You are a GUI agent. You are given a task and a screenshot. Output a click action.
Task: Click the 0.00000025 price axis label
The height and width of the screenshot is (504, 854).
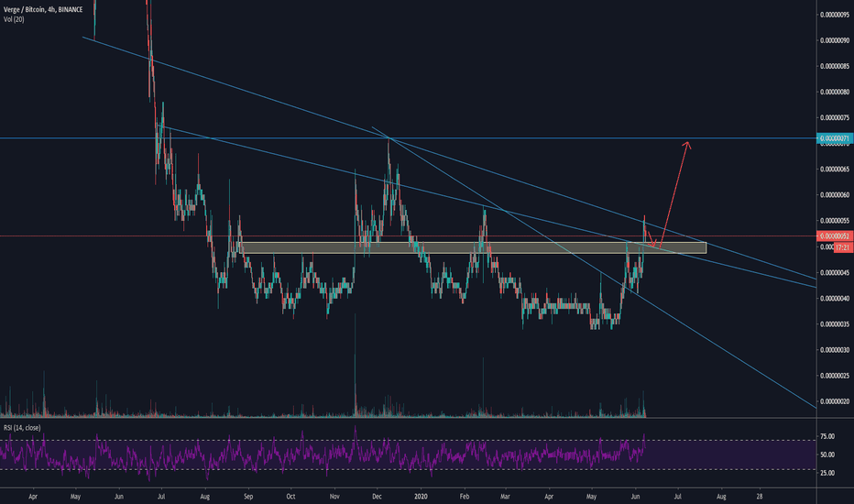pos(835,376)
